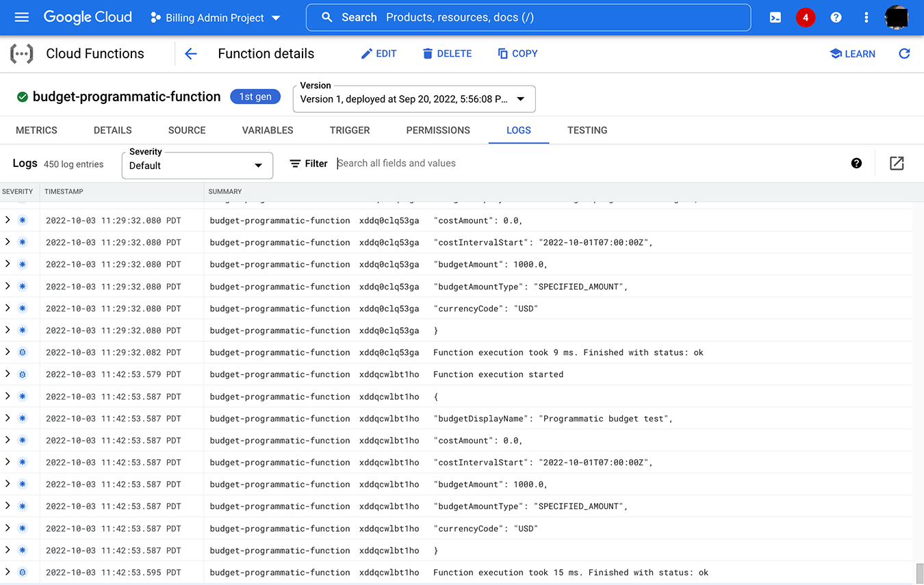Open the LEARN link

(852, 53)
